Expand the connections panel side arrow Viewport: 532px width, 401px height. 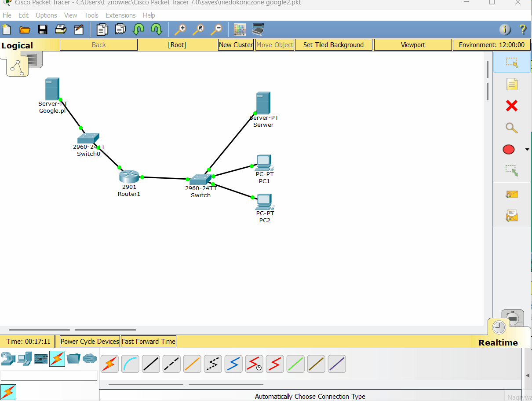coord(528,375)
